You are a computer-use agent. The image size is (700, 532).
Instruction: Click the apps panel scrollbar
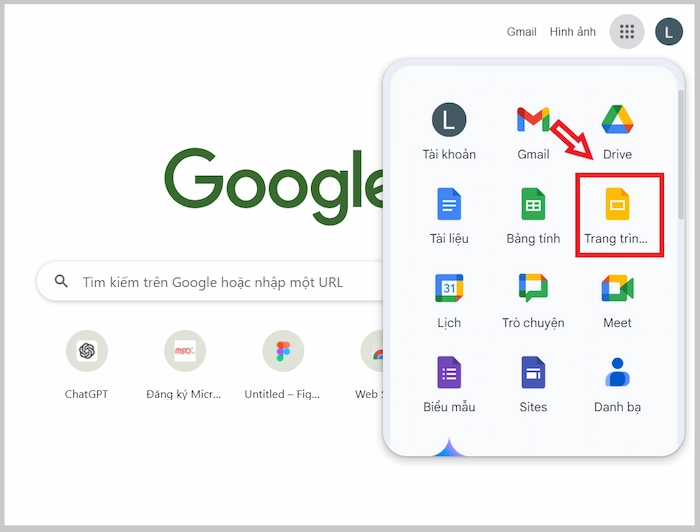point(681,154)
